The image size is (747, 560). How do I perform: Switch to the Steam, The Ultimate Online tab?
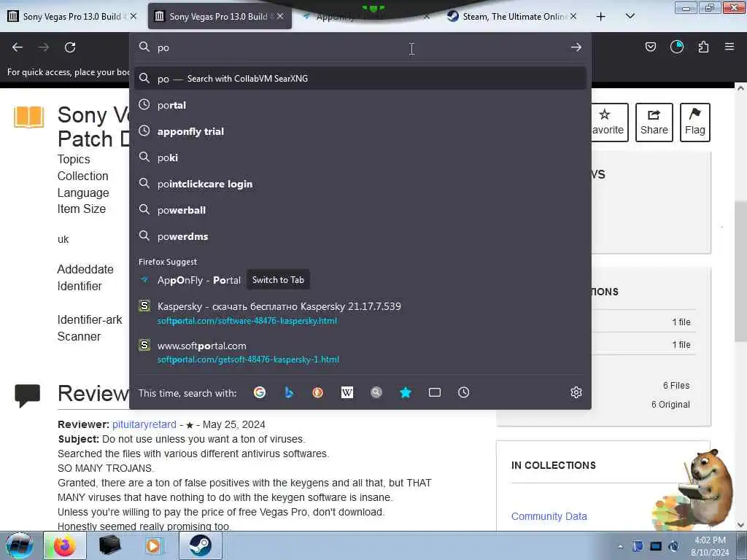[x=512, y=16]
